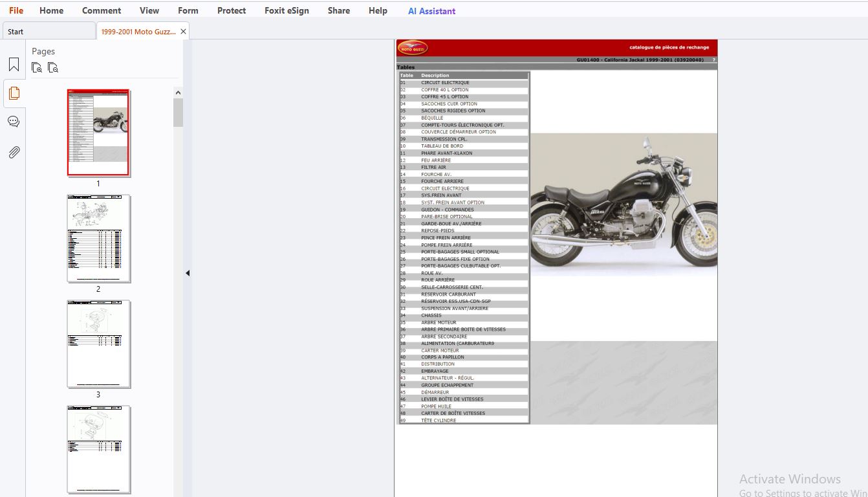Open table link CIRCUIT ELECTRIQUE row 01
The image size is (868, 497).
point(445,82)
